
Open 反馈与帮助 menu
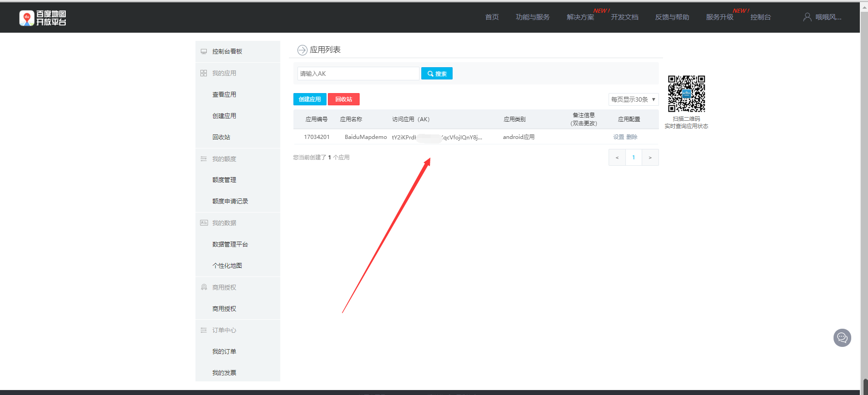pyautogui.click(x=672, y=17)
